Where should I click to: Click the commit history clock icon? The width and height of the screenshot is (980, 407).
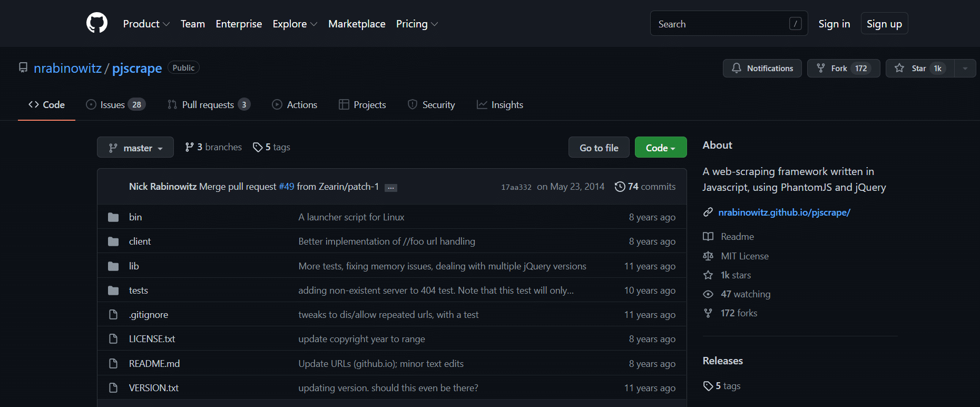click(620, 187)
